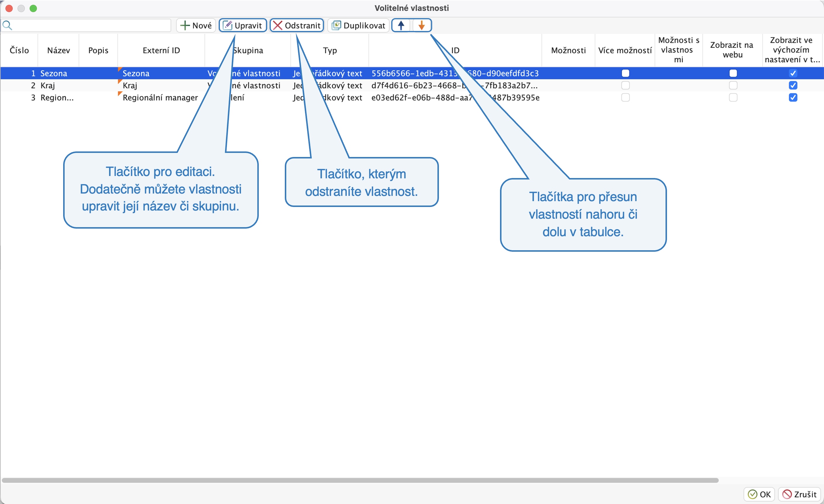Duplicate the selected property with Duplikovat
824x504 pixels.
click(x=358, y=25)
